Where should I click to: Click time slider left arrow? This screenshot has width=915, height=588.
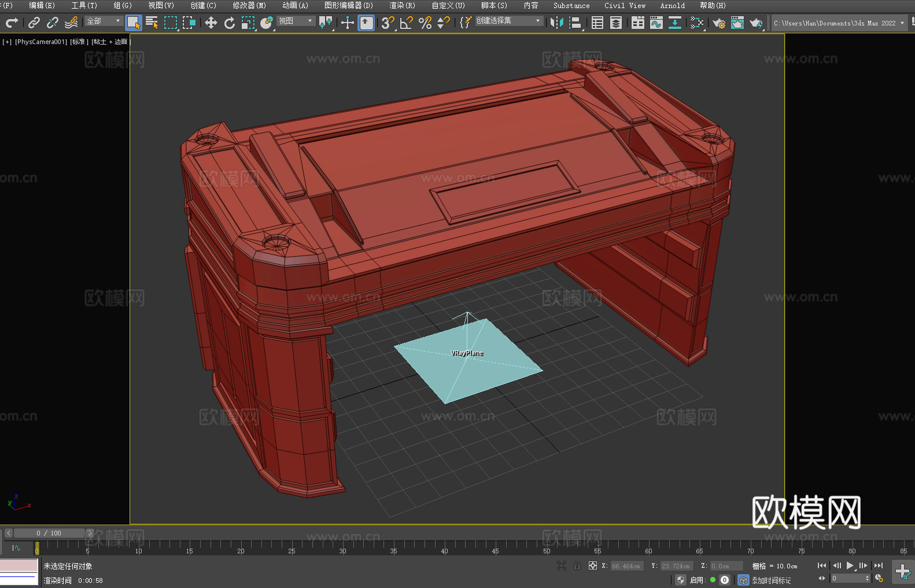[9, 533]
